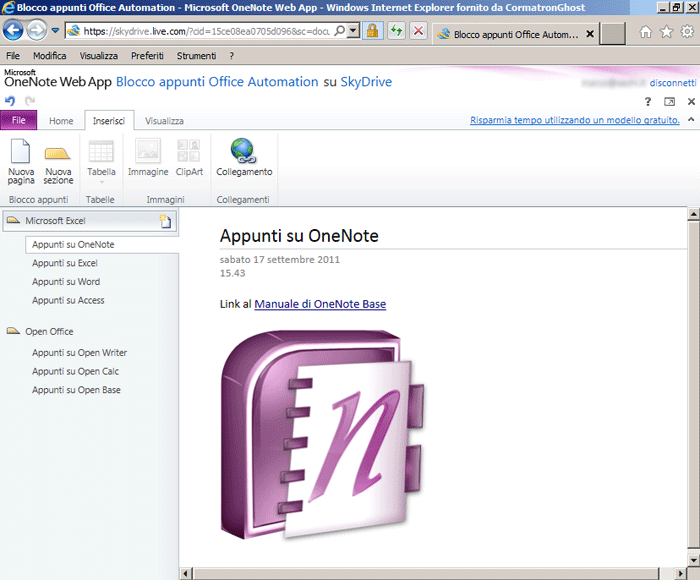Open the Tabella insert dropdown
Viewport: 700px width, 580px height.
pos(101,161)
